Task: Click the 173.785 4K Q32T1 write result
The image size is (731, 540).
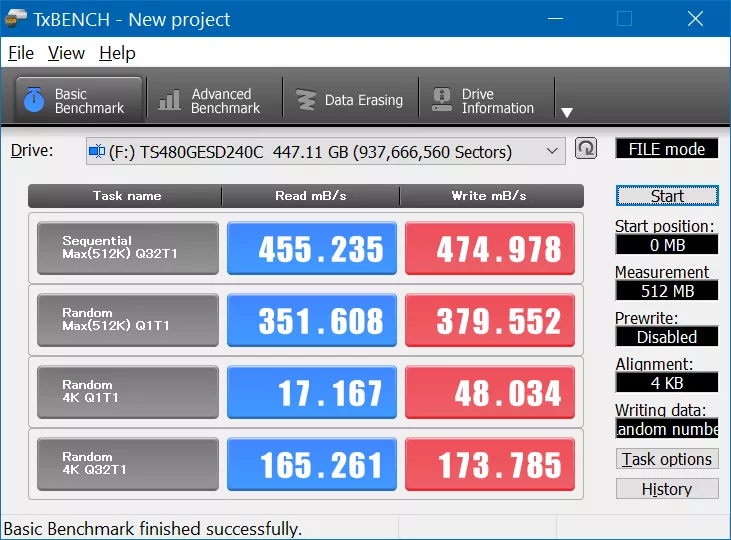Action: [x=490, y=464]
